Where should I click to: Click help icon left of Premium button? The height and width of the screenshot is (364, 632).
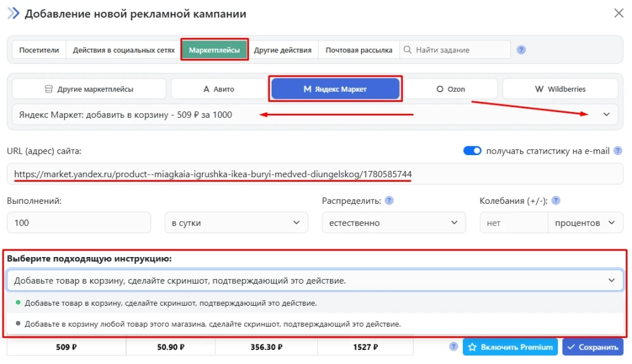click(453, 347)
